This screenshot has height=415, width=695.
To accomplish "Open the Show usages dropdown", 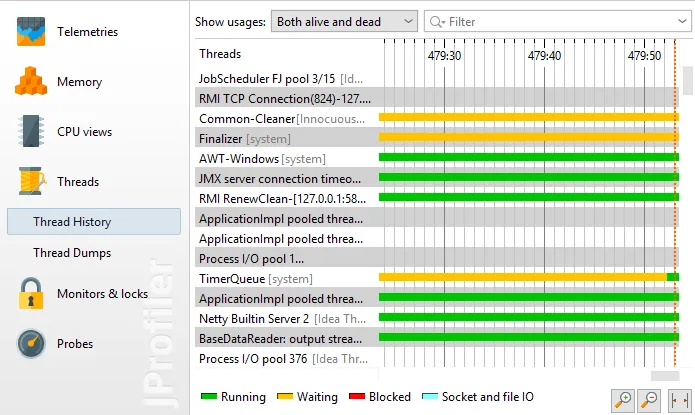I will (x=344, y=21).
